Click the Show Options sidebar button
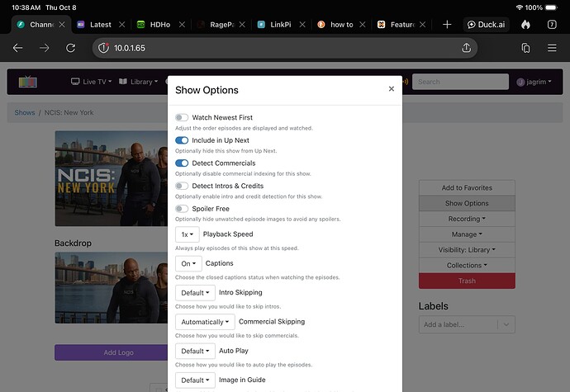Image resolution: width=570 pixels, height=392 pixels. pyautogui.click(x=467, y=204)
